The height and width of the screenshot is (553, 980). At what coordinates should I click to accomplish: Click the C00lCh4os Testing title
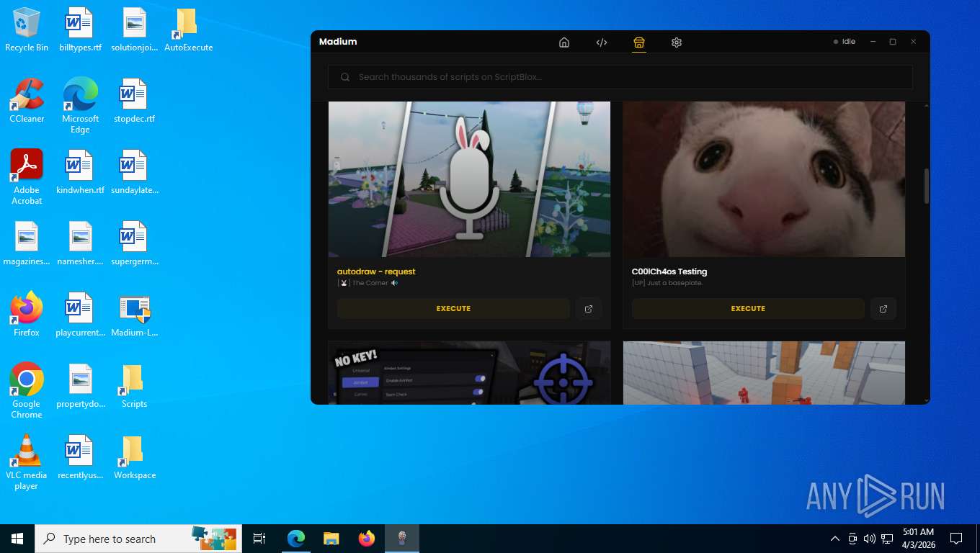tap(669, 271)
